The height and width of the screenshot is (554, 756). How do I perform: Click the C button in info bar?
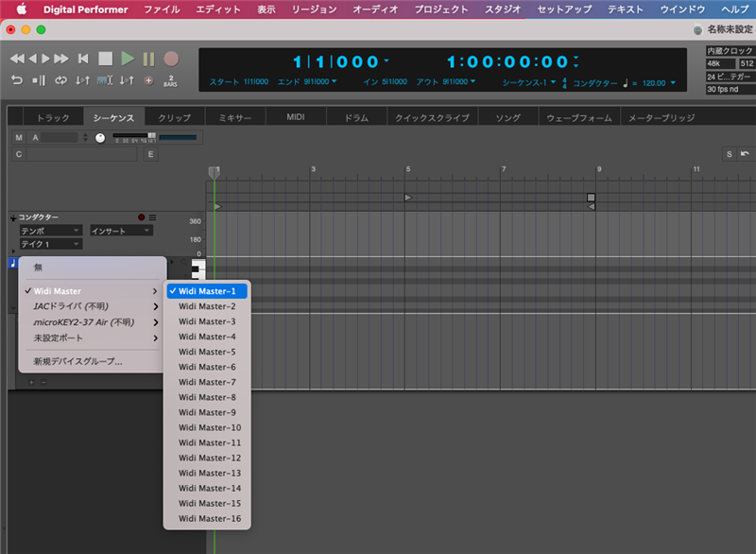pyautogui.click(x=19, y=154)
